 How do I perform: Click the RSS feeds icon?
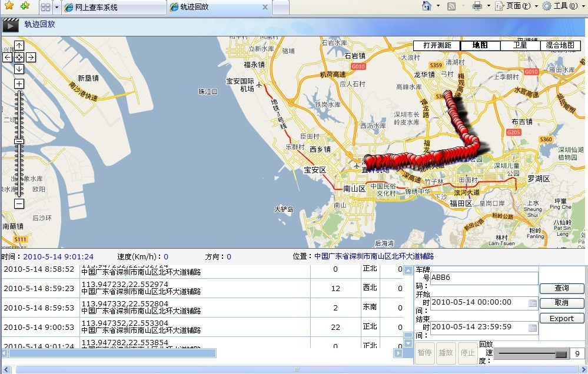[451, 6]
